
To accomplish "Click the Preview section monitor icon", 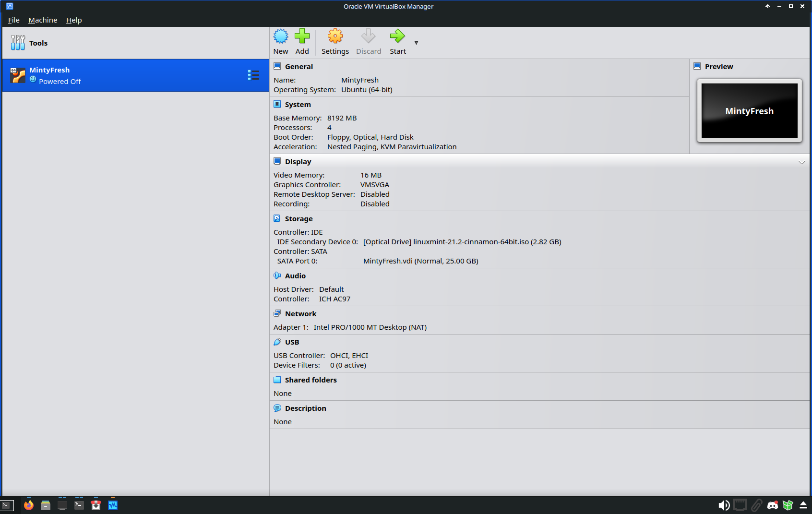I will [x=697, y=66].
